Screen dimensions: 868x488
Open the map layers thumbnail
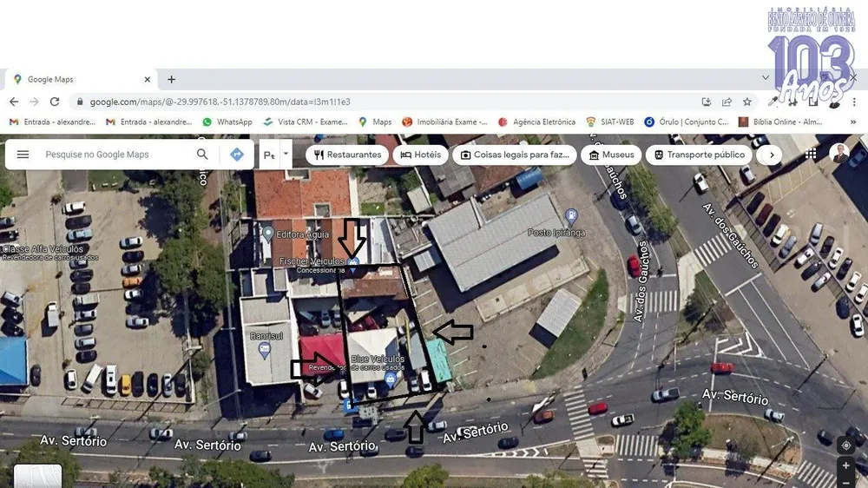37,477
